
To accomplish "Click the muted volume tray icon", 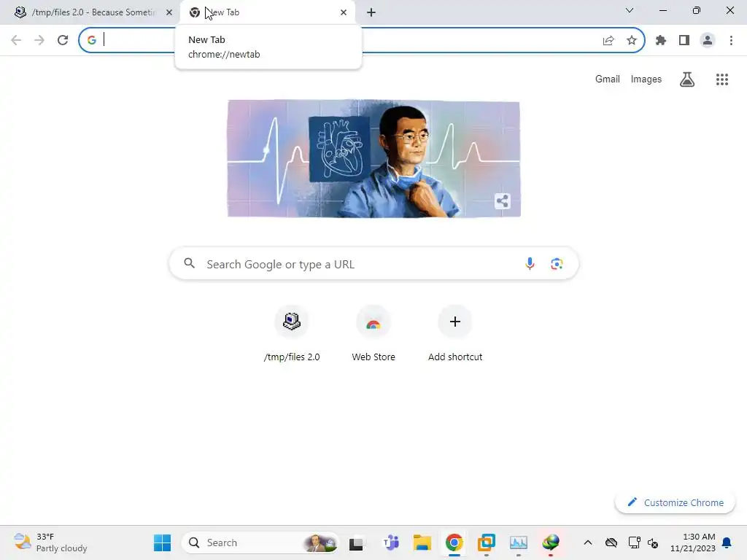I will (x=653, y=542).
